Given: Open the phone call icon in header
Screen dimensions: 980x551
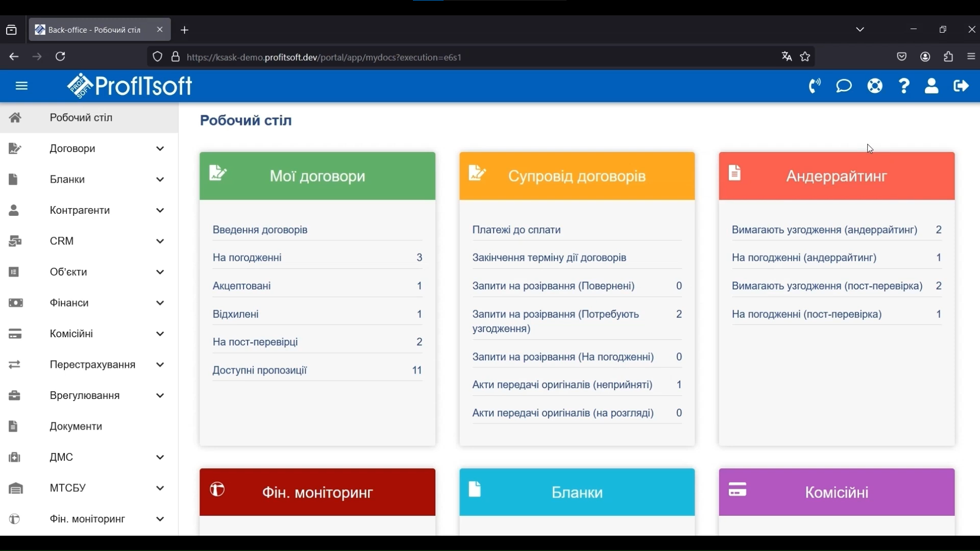Looking at the screenshot, I should click(x=815, y=86).
